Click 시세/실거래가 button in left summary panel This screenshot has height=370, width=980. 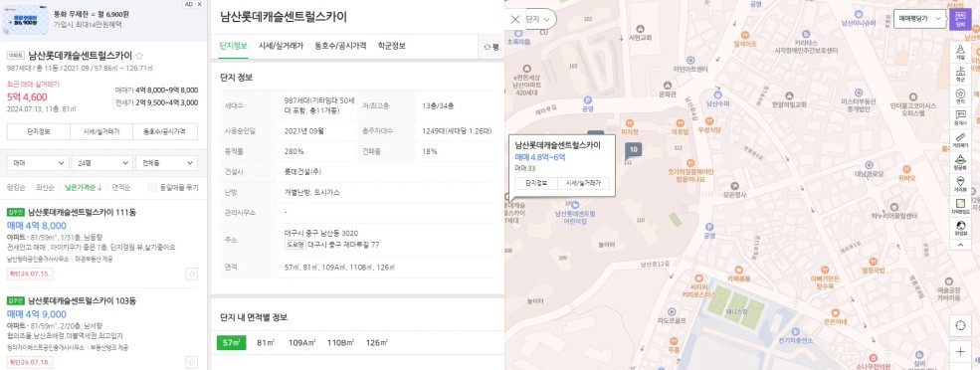(x=101, y=132)
